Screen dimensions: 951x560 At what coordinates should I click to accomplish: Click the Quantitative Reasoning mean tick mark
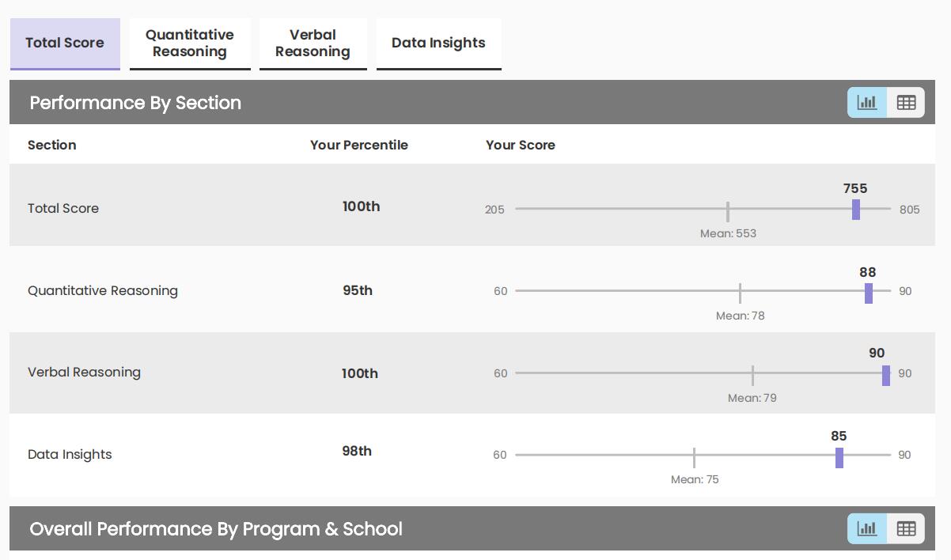740,293
